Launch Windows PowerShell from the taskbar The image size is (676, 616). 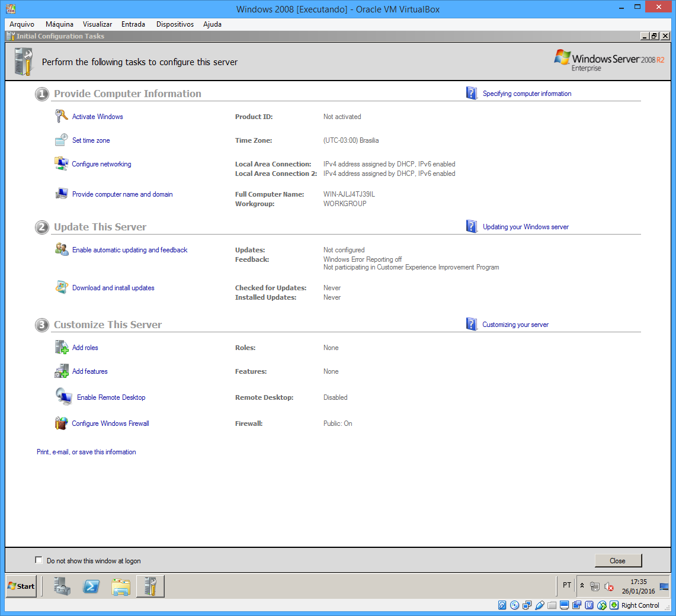click(91, 587)
